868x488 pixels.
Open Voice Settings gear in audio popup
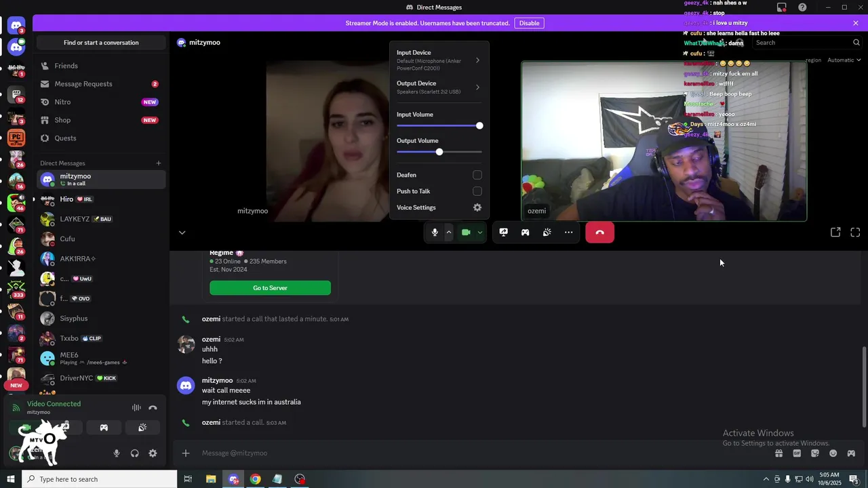(x=477, y=207)
